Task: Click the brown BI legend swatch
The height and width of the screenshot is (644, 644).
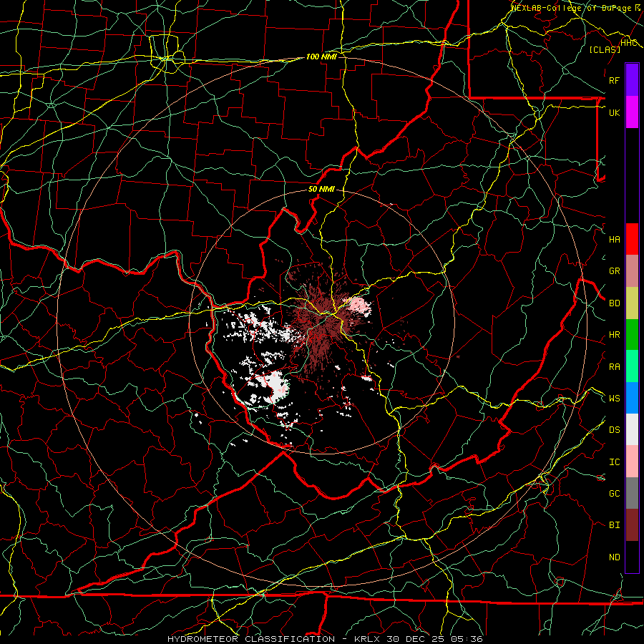Action: point(632,525)
